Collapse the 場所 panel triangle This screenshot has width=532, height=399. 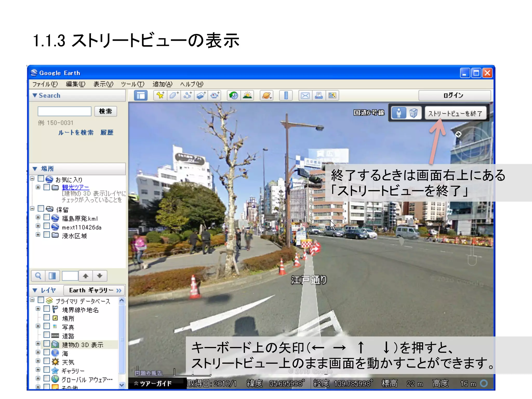(x=35, y=169)
